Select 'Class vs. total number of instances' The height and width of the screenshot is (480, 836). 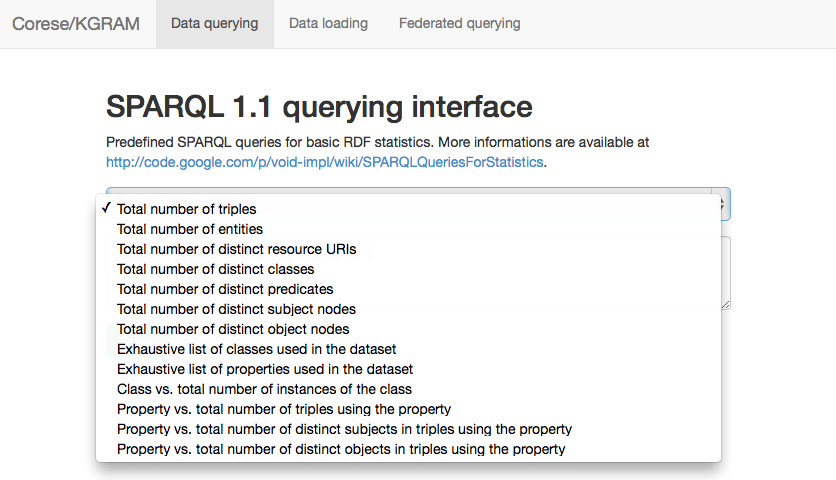408,389
